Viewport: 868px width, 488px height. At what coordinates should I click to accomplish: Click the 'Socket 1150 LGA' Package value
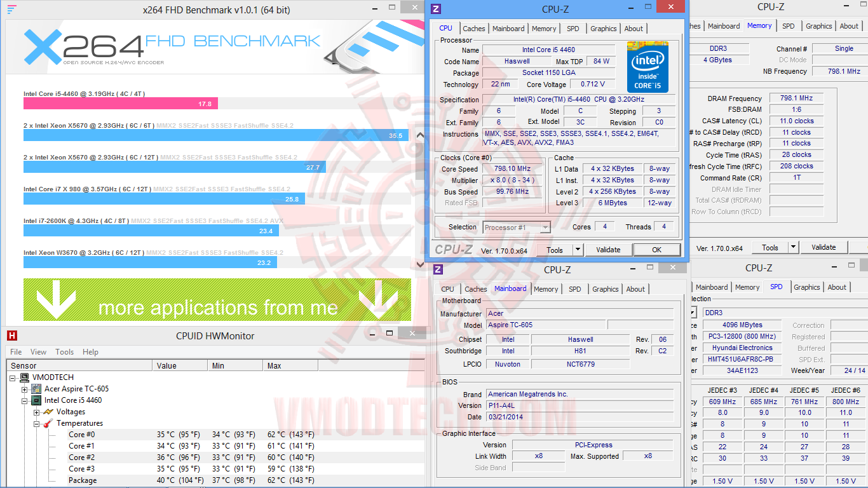pyautogui.click(x=549, y=72)
